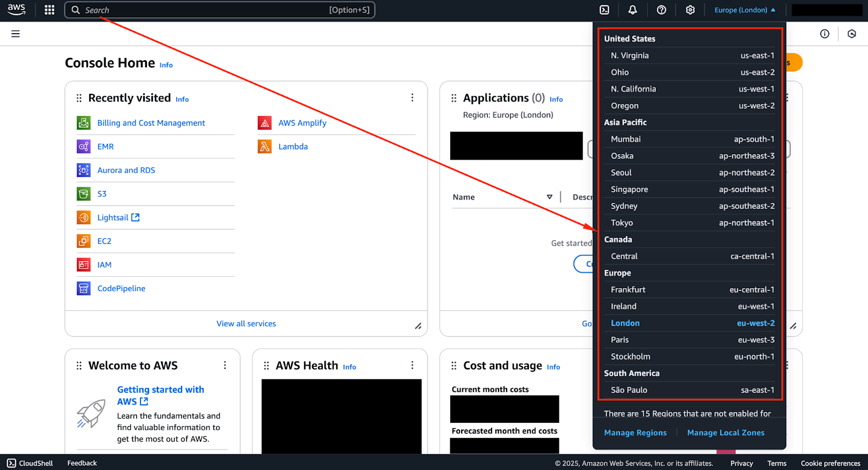Click the Aurora and RDS service icon
This screenshot has height=470, width=868.
tap(84, 170)
